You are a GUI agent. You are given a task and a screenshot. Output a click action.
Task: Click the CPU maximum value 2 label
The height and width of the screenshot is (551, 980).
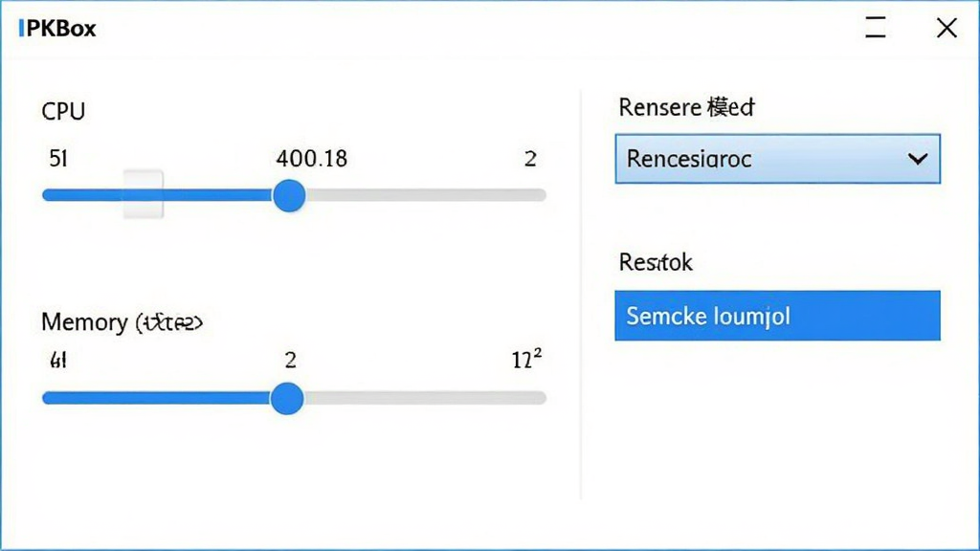[x=530, y=159]
